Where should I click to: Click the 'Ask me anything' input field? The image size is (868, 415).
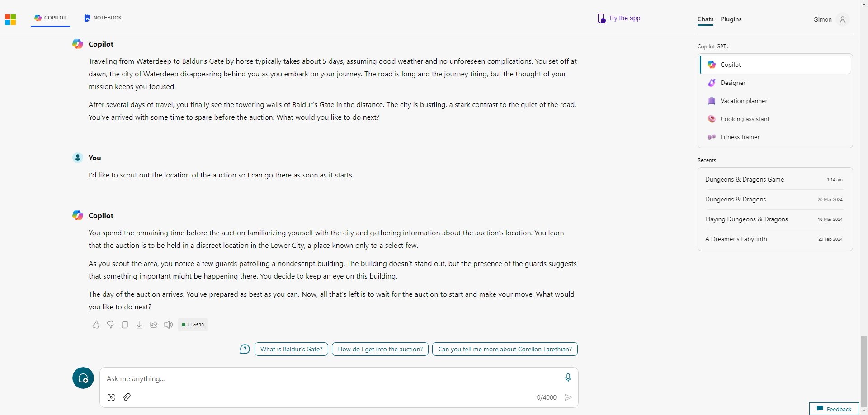(332, 378)
